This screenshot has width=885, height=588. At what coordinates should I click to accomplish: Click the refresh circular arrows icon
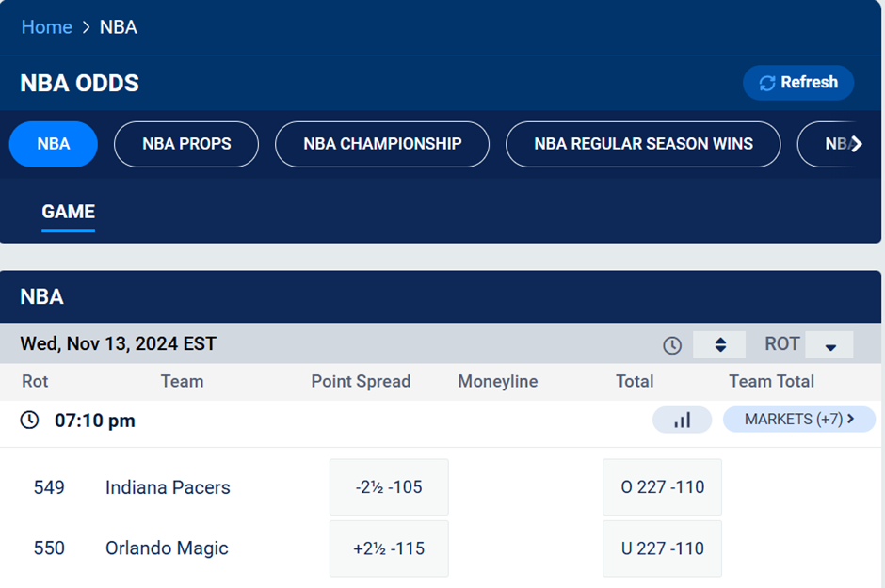pos(767,82)
